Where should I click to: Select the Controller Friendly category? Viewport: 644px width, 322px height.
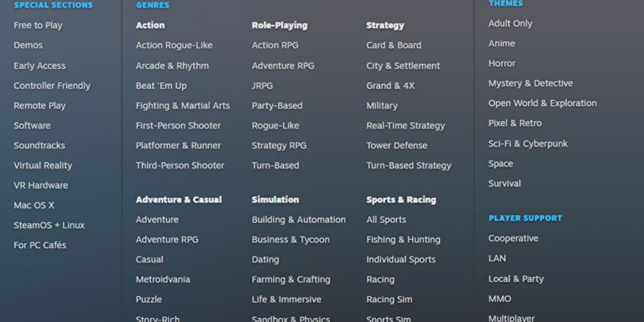pyautogui.click(x=52, y=86)
